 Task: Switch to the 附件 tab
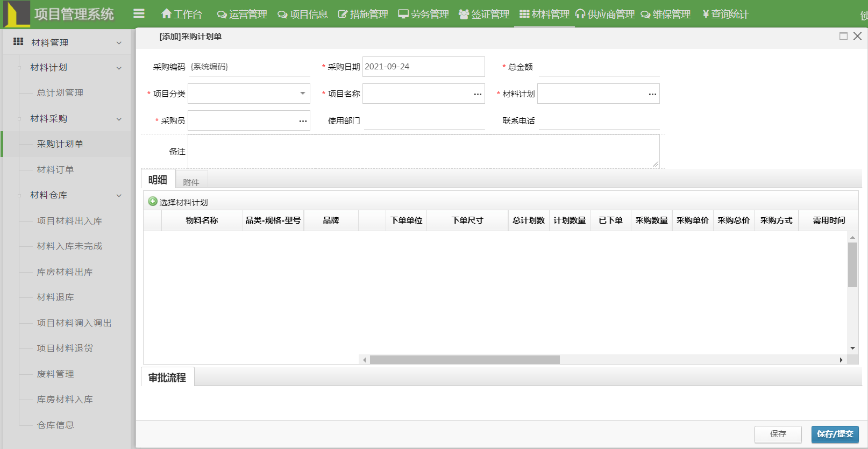[191, 182]
